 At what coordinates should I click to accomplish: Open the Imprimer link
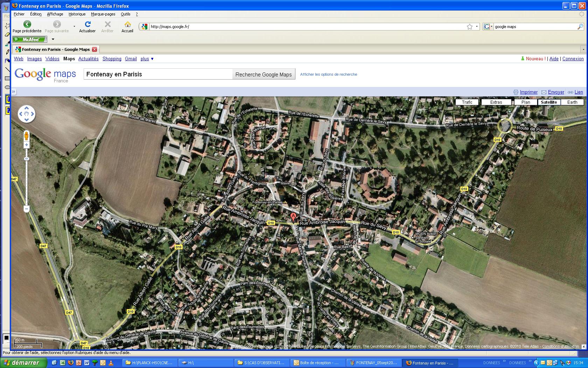pyautogui.click(x=528, y=92)
